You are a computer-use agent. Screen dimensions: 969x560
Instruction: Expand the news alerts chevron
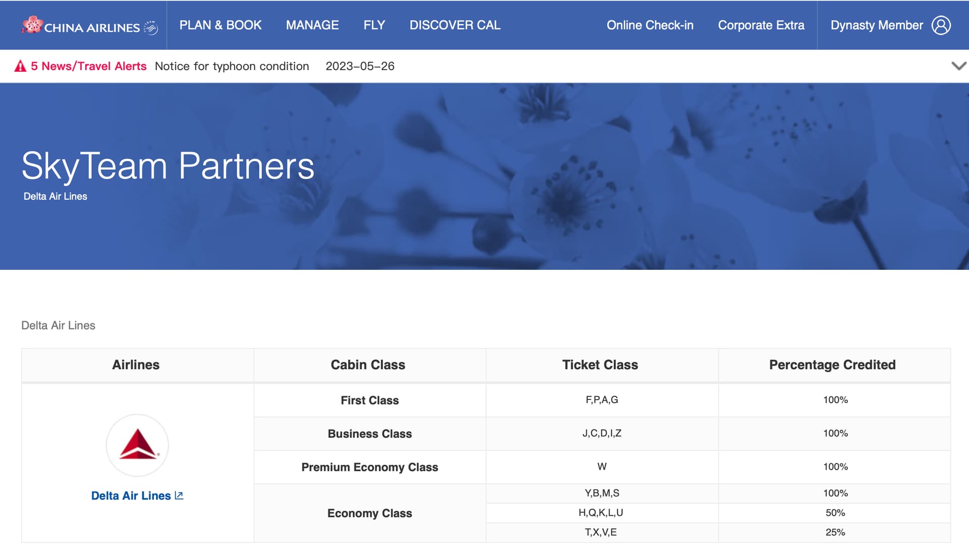tap(958, 66)
